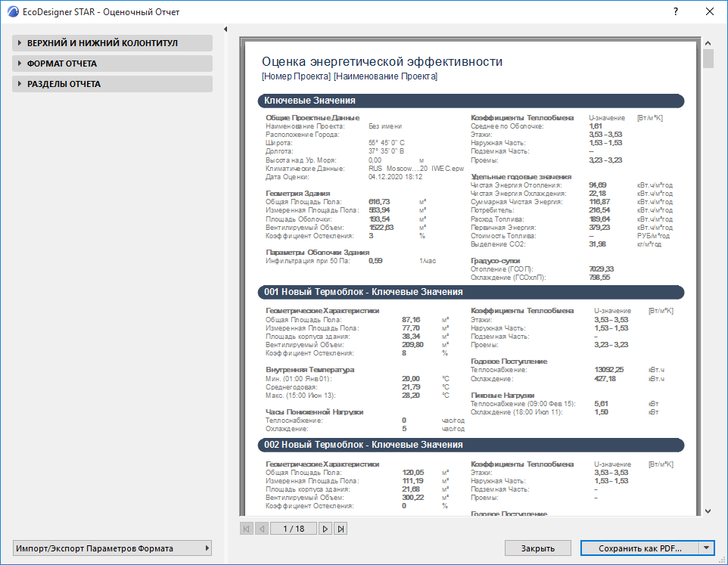
Task: Click the Первичная Энергия value 379,23
Action: click(599, 228)
